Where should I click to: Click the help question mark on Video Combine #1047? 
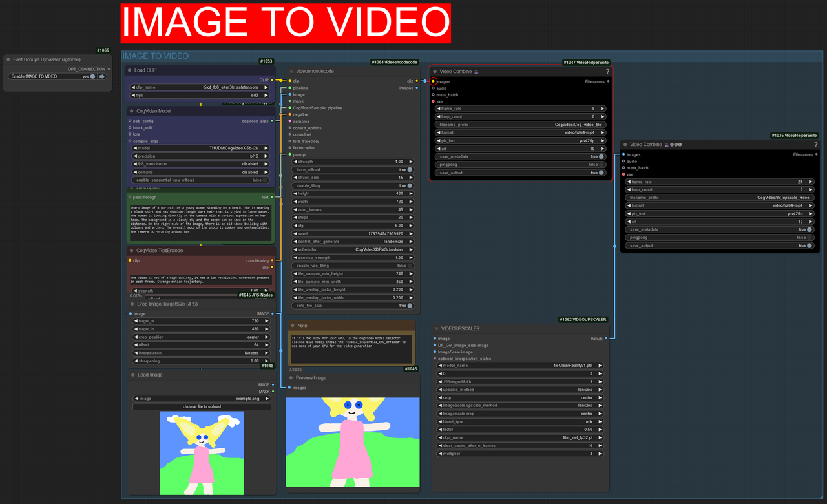(x=607, y=72)
